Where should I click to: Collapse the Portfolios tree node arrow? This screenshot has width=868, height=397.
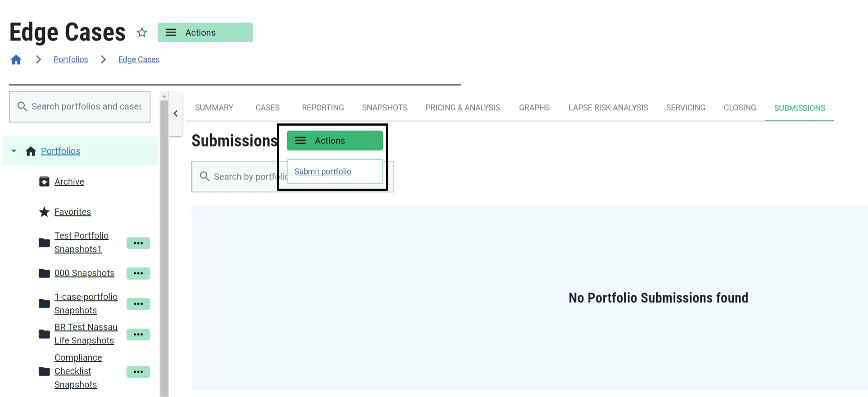[14, 151]
